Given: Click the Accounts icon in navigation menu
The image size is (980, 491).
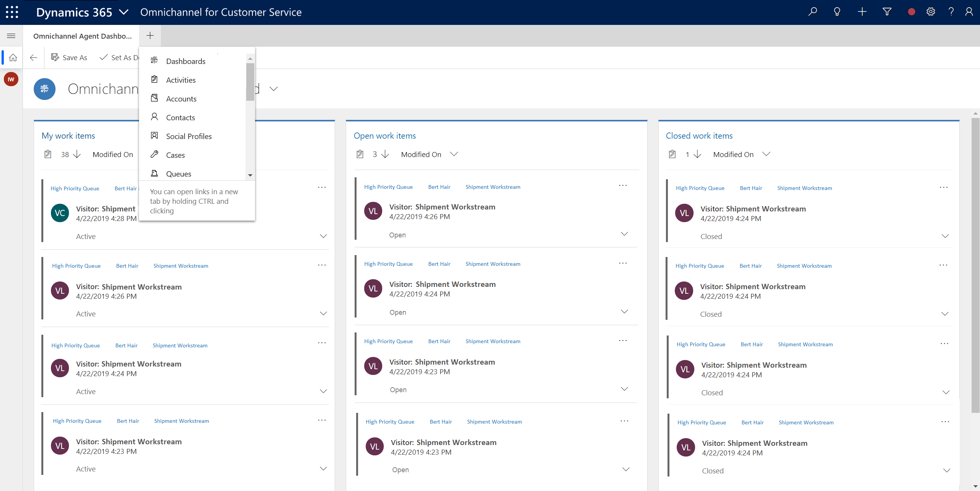Looking at the screenshot, I should [x=155, y=98].
